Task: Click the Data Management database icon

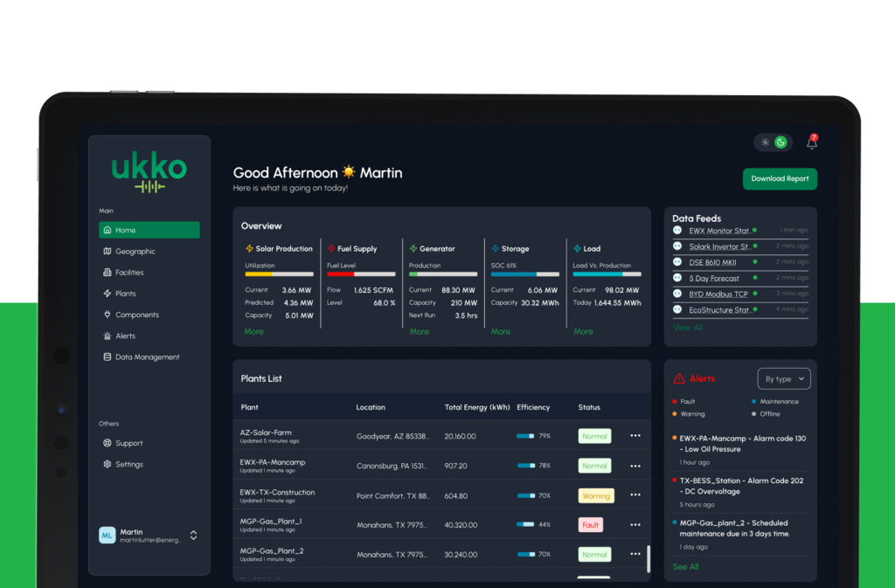Action: click(x=107, y=357)
